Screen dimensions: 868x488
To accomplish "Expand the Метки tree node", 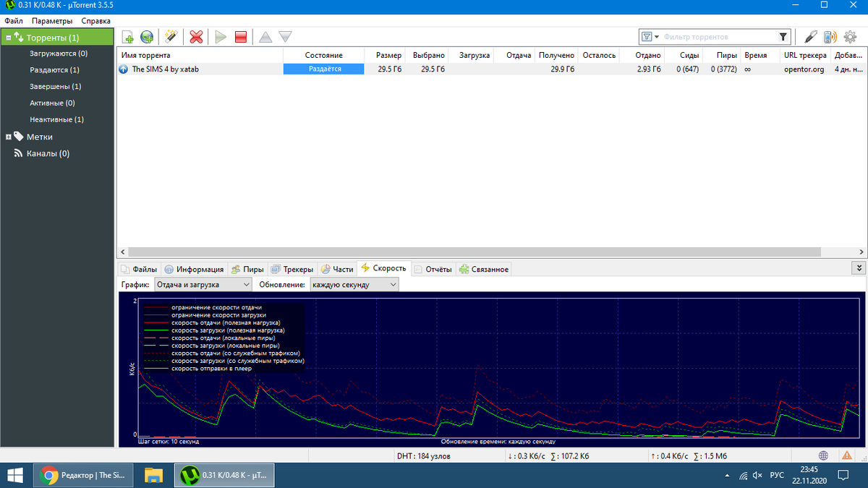I will coord(8,137).
